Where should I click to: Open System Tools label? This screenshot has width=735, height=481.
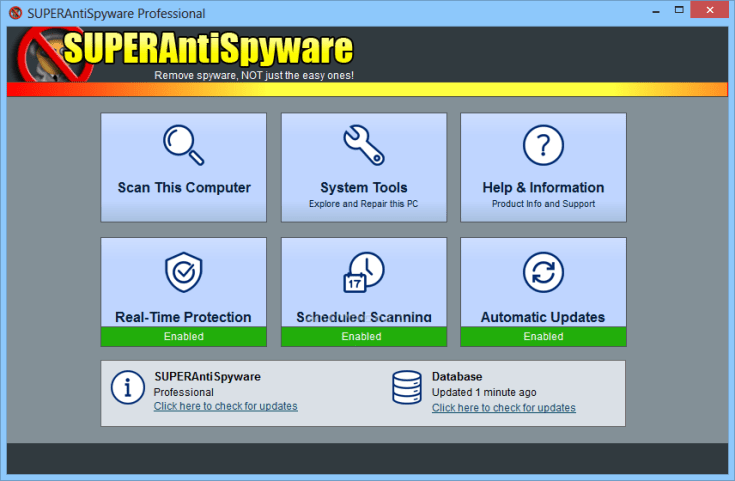(364, 188)
